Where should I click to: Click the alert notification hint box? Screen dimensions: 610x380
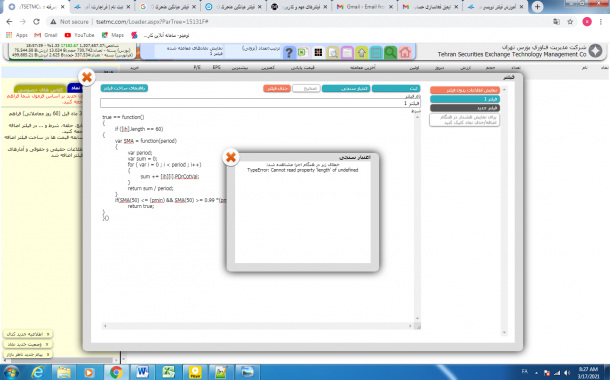point(465,120)
